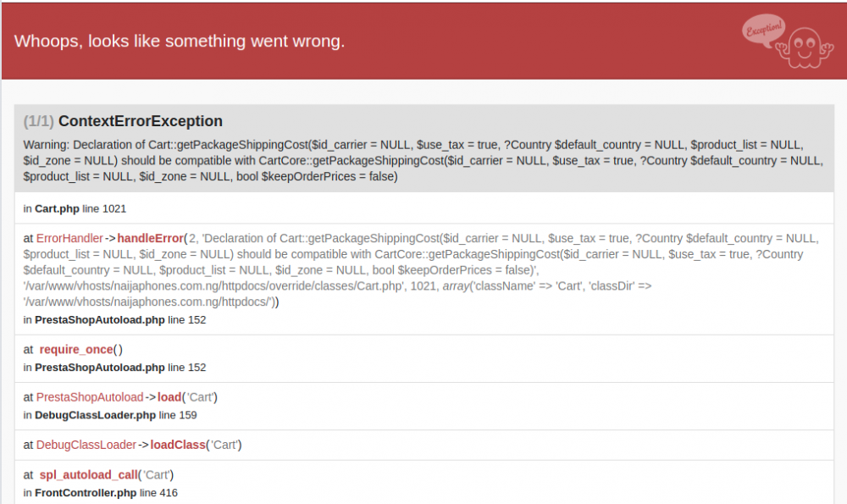This screenshot has width=847, height=504.
Task: Click the "Exception!" speech bubble icon
Action: click(764, 30)
